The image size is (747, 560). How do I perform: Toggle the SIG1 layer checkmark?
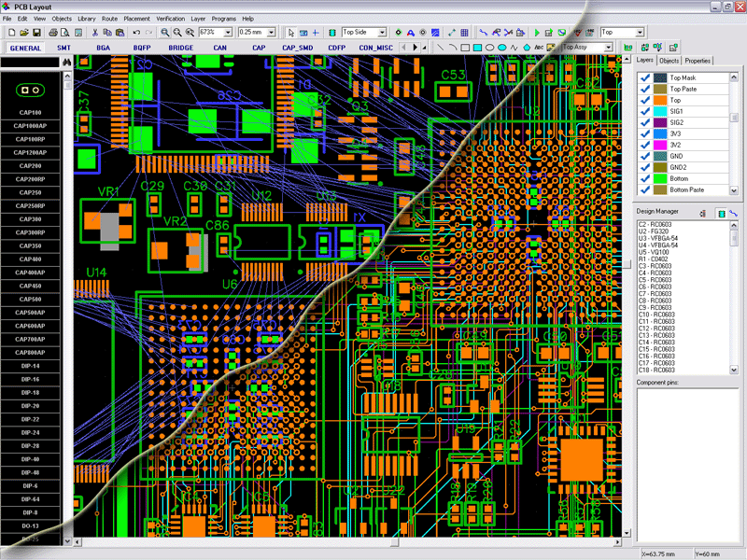click(x=645, y=111)
